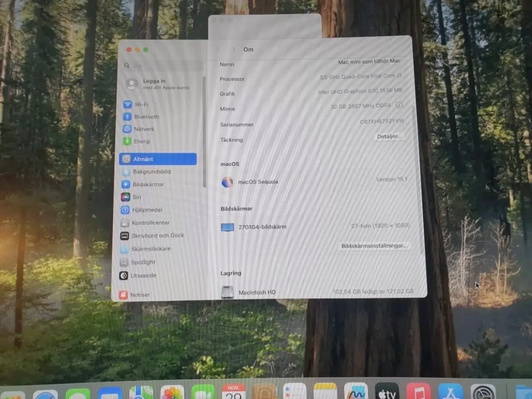Select the Allmänt sidebar entry
The width and height of the screenshot is (532, 399).
(144, 159)
